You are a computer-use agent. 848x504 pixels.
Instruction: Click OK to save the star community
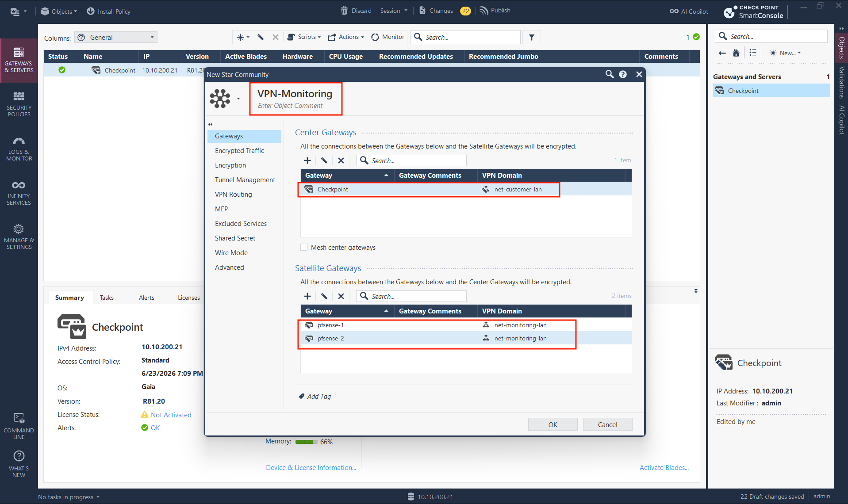[553, 424]
